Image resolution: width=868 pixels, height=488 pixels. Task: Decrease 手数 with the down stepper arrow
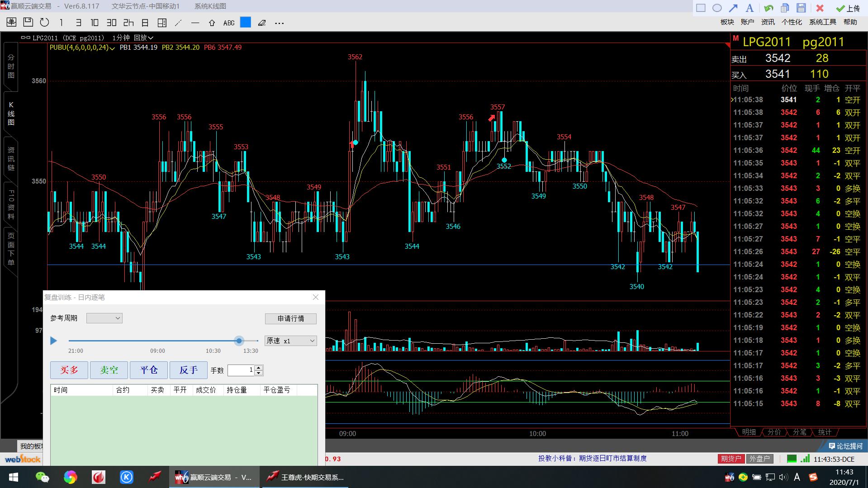(x=259, y=373)
